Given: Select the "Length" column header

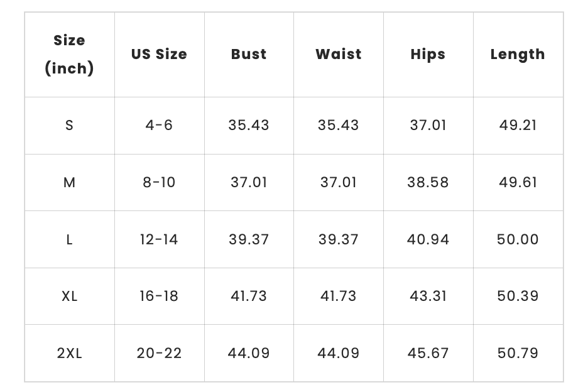Looking at the screenshot, I should click(x=518, y=54).
